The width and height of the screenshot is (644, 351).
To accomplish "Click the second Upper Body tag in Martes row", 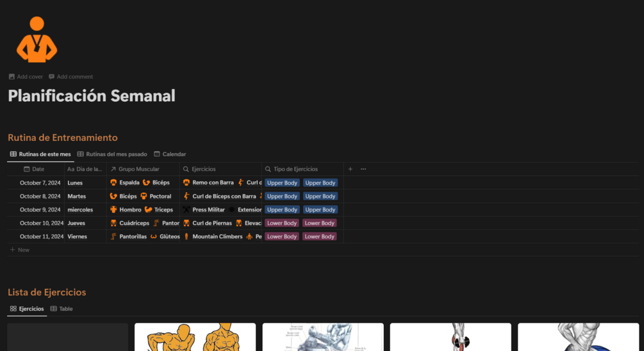I will point(320,196).
